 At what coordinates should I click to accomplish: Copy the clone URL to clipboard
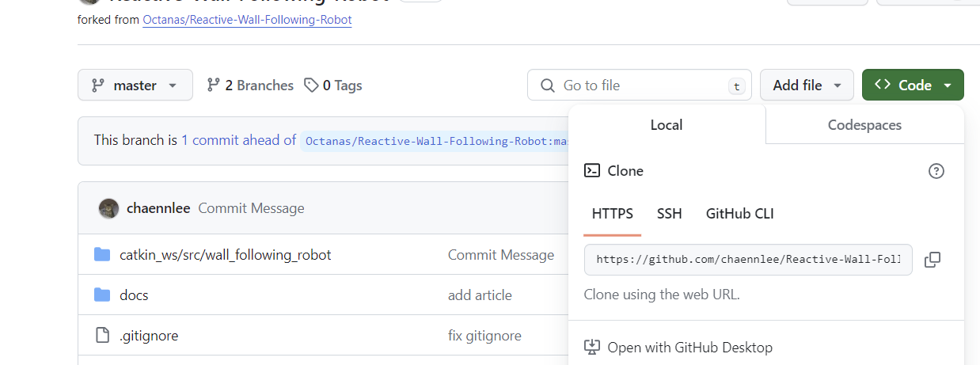[933, 260]
